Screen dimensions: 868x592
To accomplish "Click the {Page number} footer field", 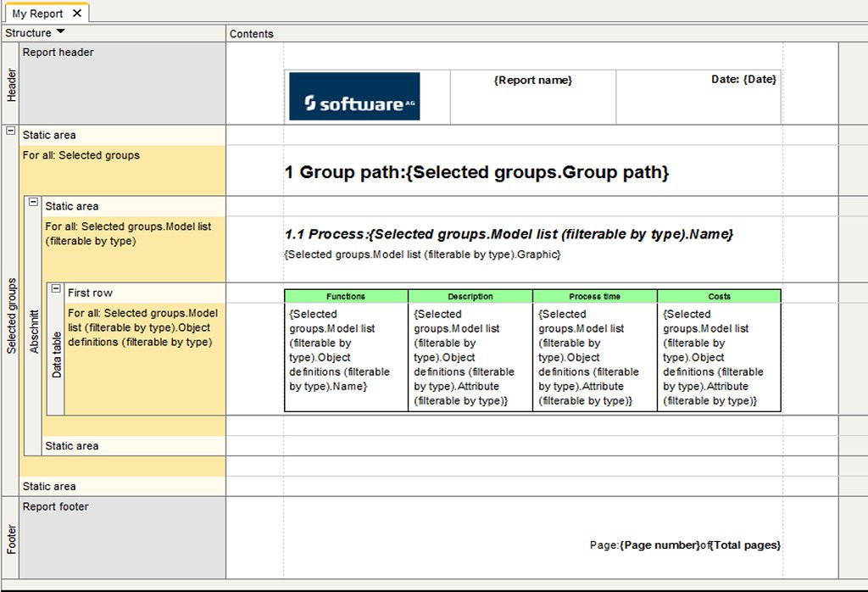I will [659, 545].
